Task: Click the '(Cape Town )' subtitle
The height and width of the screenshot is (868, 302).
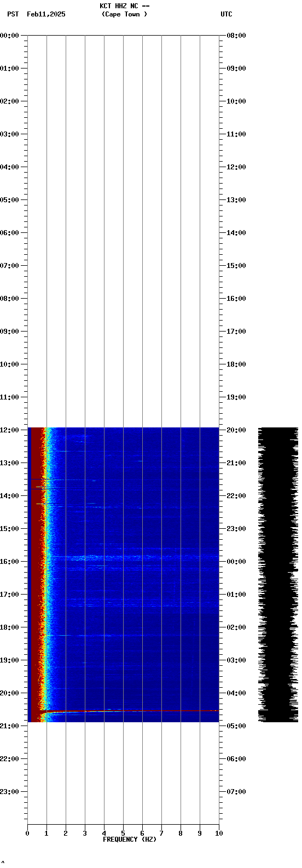Action: pos(124,14)
